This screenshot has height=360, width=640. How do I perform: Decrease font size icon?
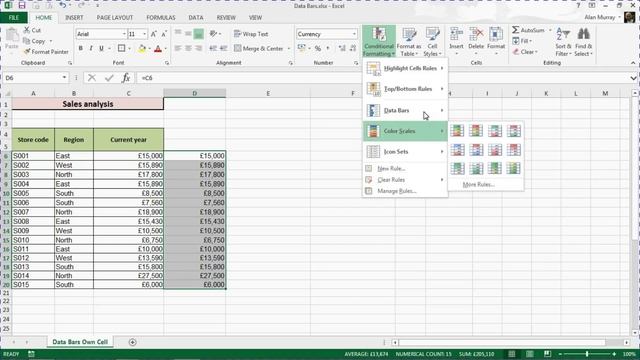click(x=164, y=34)
